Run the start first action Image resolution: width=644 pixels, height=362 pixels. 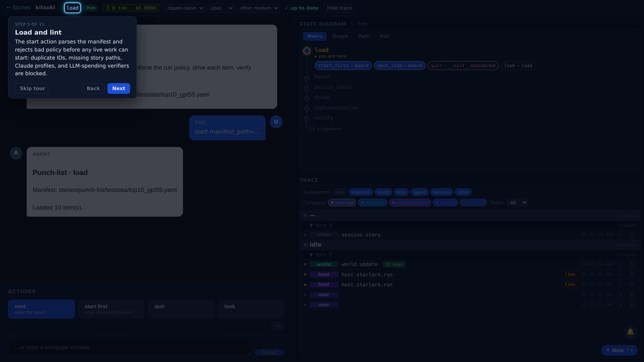click(111, 309)
